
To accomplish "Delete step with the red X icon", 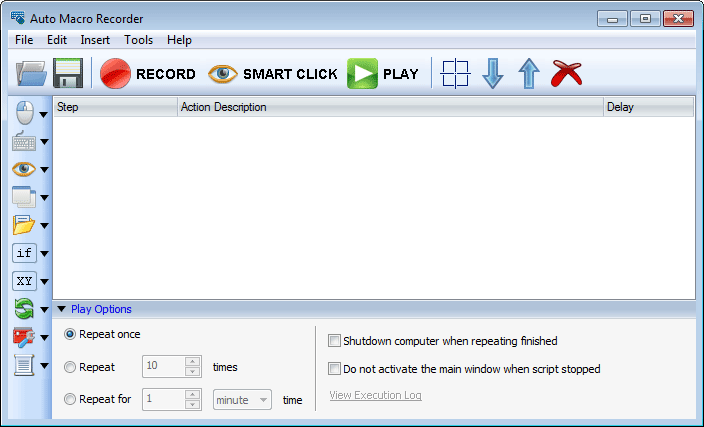I will [x=566, y=73].
